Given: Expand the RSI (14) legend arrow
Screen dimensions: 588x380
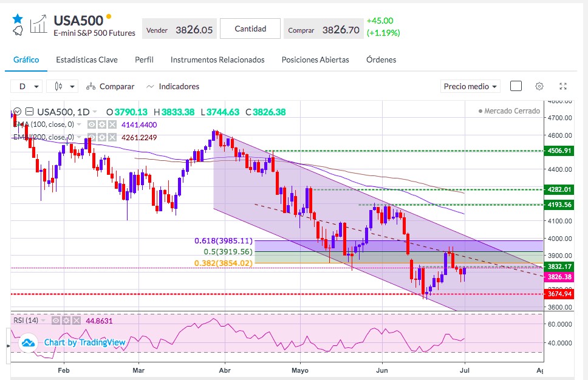Looking at the screenshot, I should (43, 321).
